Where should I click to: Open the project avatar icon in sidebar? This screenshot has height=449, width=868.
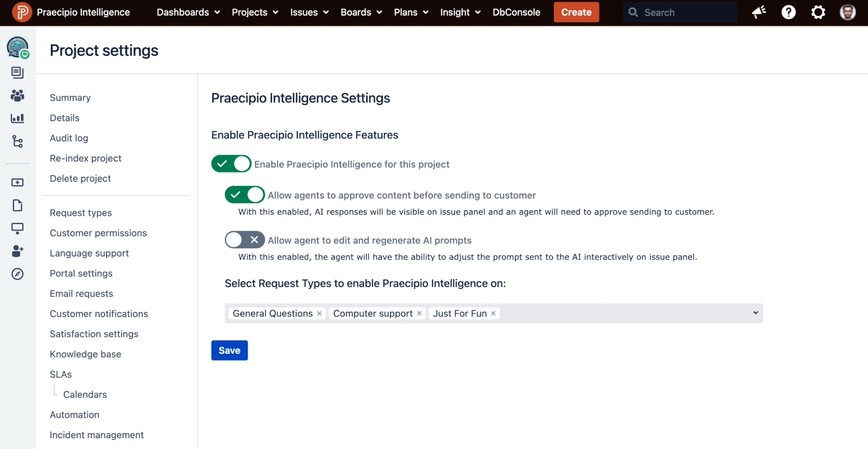click(x=18, y=48)
